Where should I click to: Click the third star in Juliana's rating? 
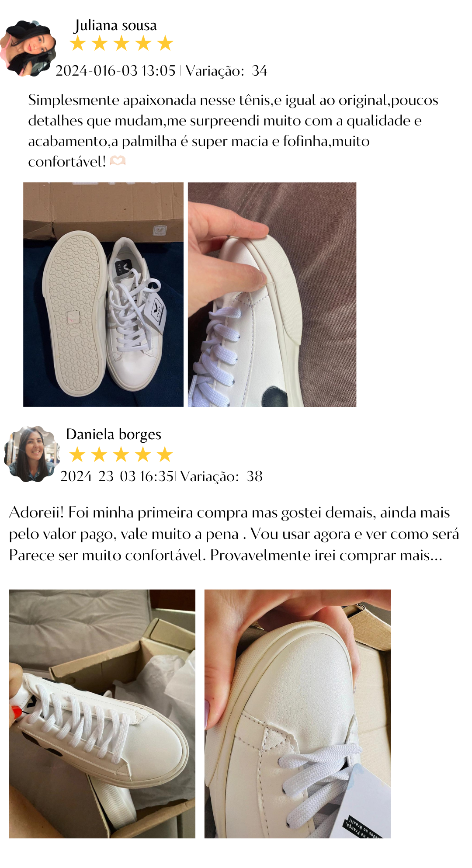click(x=121, y=44)
